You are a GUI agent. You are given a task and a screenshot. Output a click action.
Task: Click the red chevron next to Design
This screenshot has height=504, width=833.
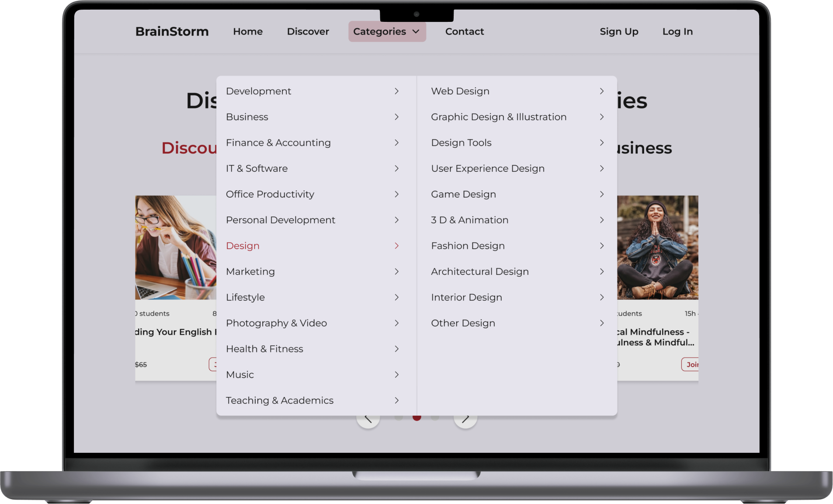coord(396,246)
